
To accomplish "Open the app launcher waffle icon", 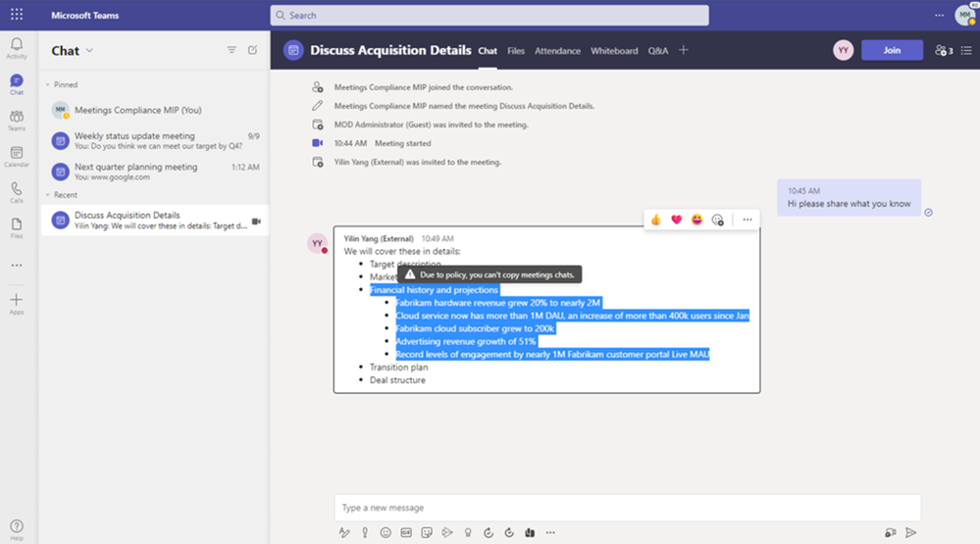I will (x=17, y=15).
